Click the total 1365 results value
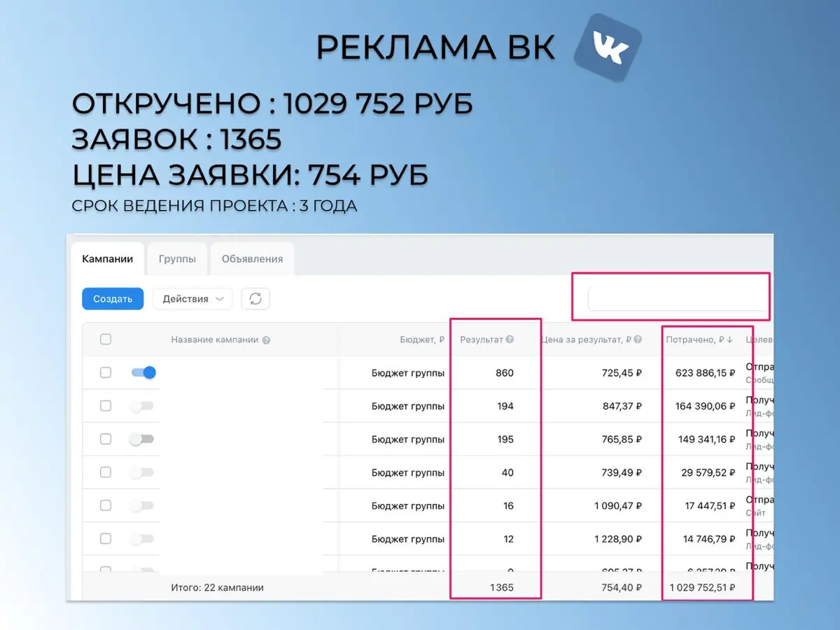The image size is (840, 630). (x=500, y=588)
